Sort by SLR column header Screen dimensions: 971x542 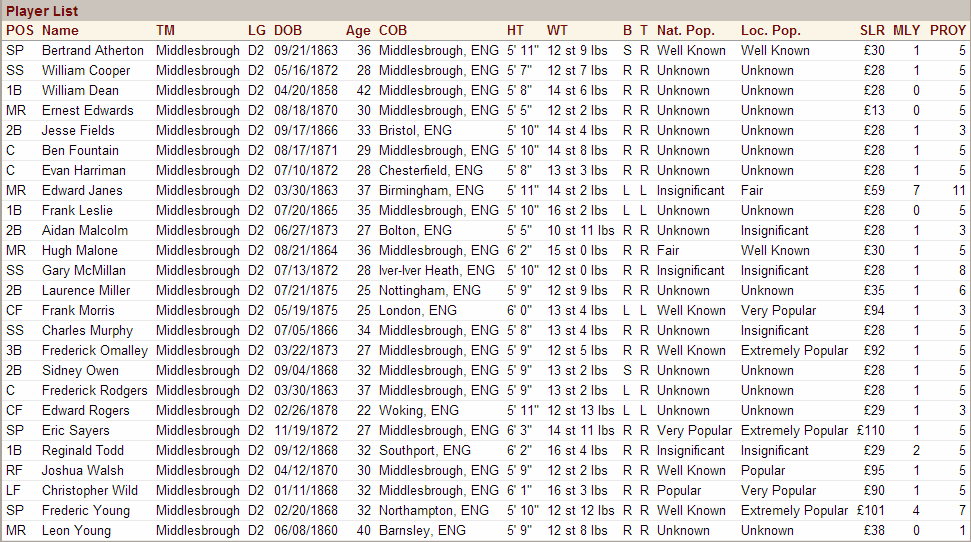click(872, 30)
